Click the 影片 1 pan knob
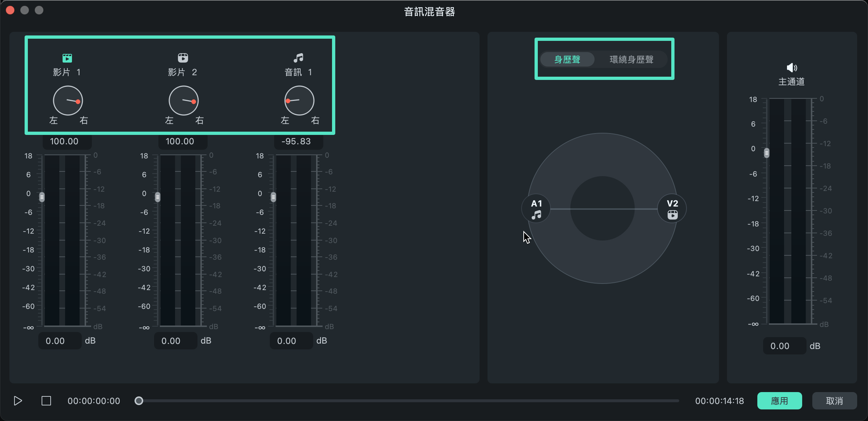Screen dimensions: 868x421 [x=68, y=101]
